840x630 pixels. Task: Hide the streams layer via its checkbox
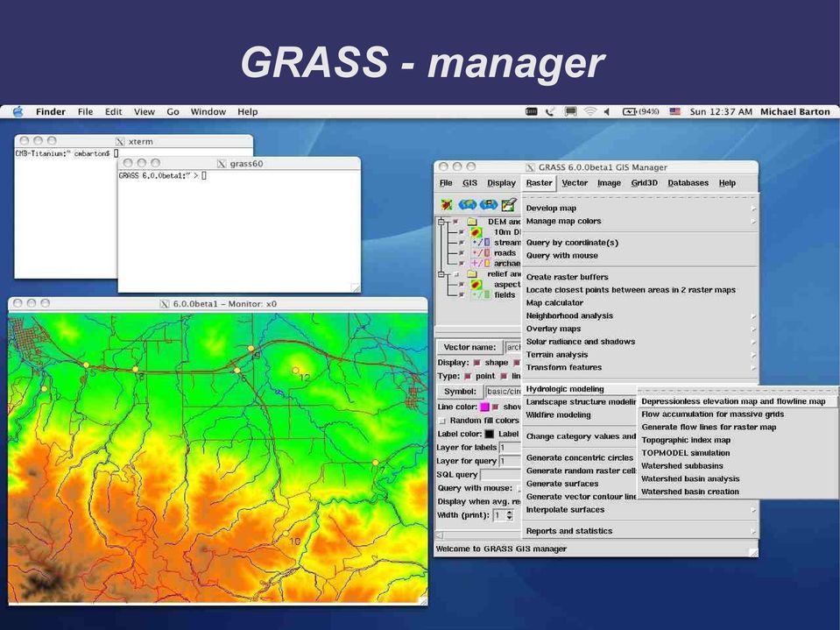(x=462, y=243)
